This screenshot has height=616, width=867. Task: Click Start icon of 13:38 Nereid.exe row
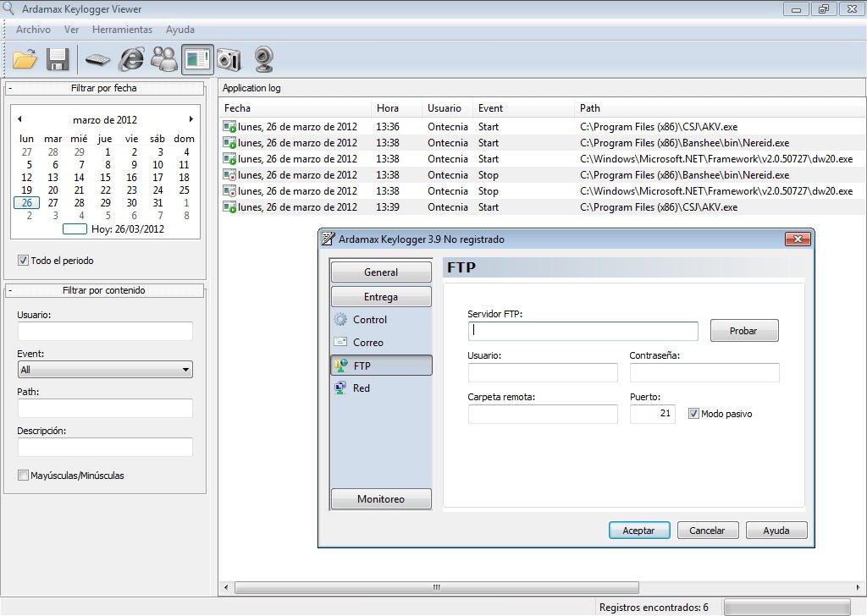(x=229, y=142)
